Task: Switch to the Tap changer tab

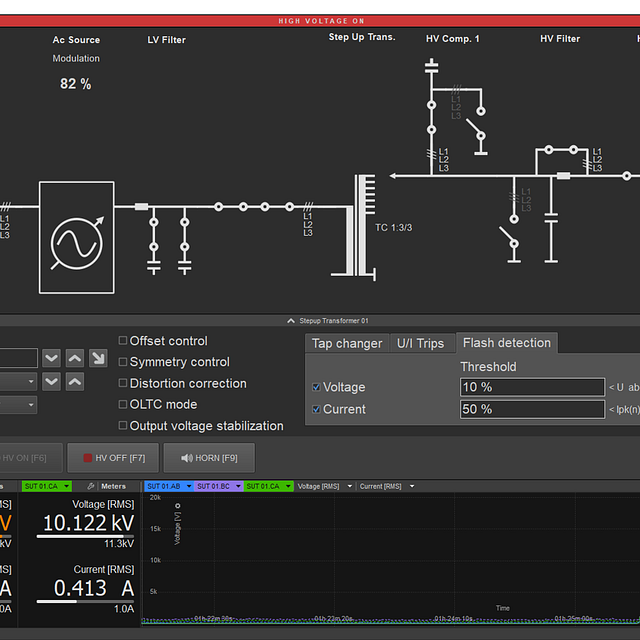Action: tap(346, 343)
